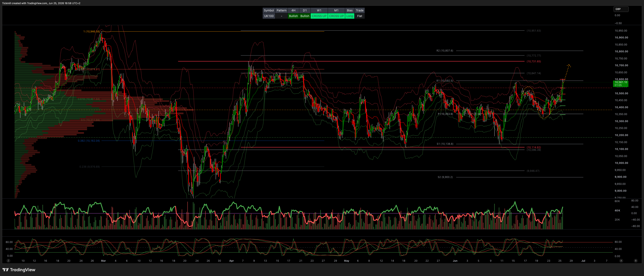The height and width of the screenshot is (276, 644).
Task: Select the W1 CROSS UP cell
Action: 319,16
